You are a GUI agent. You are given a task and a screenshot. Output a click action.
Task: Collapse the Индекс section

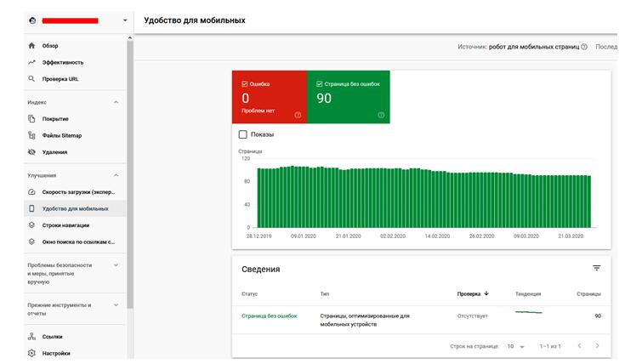(x=116, y=102)
